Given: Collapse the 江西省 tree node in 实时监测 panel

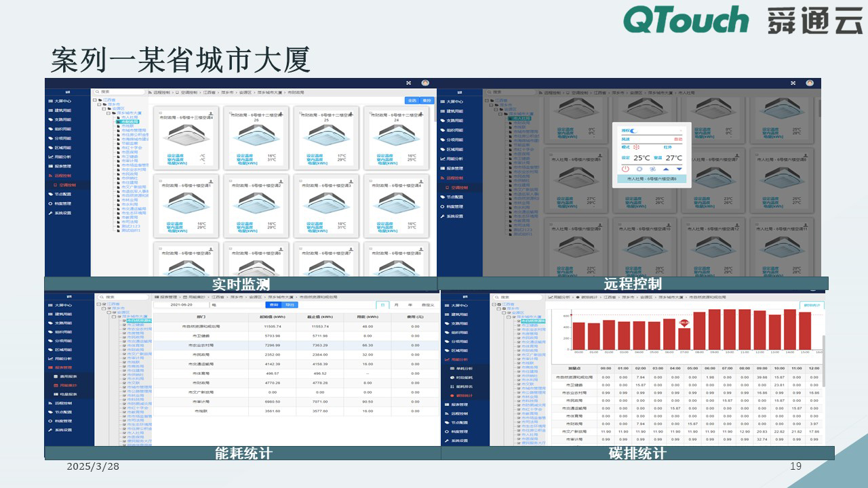Looking at the screenshot, I should click(x=95, y=100).
